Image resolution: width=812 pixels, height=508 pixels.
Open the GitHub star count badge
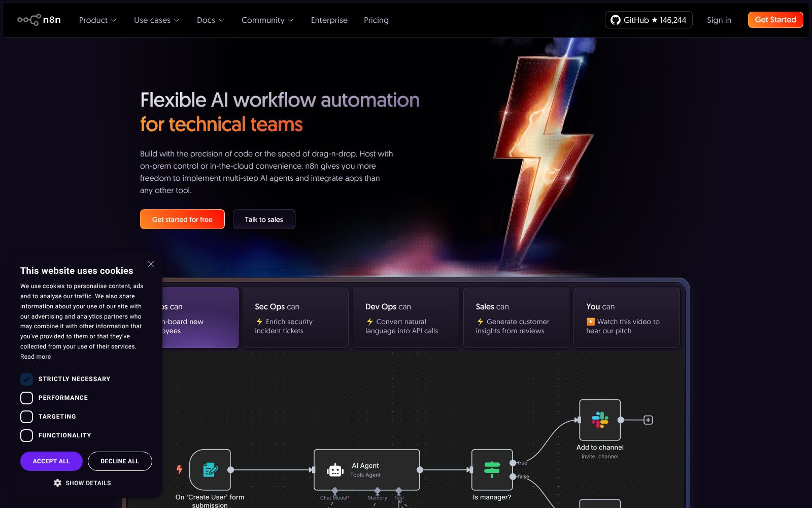(648, 20)
